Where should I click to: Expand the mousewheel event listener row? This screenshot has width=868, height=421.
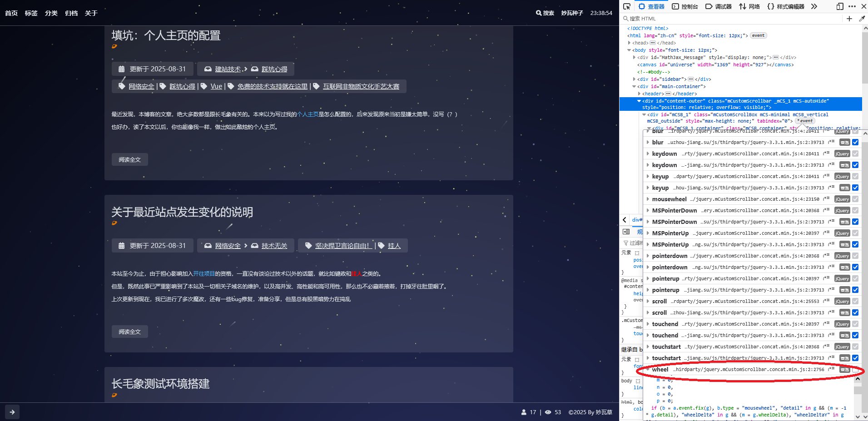click(648, 199)
